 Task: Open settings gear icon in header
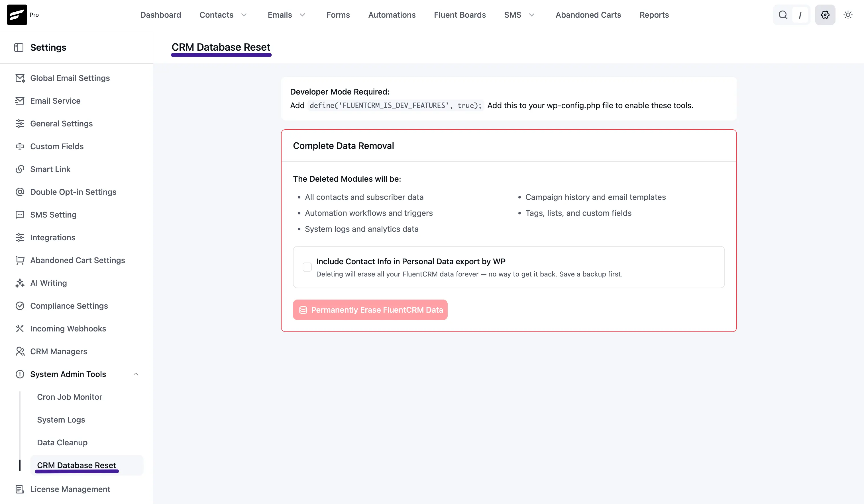click(x=825, y=15)
